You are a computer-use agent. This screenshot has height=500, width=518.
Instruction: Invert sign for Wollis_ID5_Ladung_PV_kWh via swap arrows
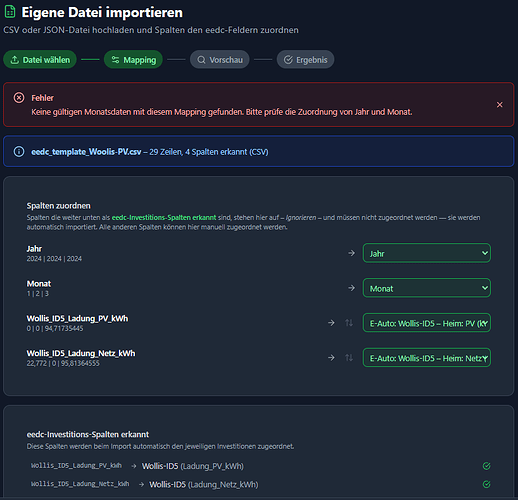[x=349, y=323]
